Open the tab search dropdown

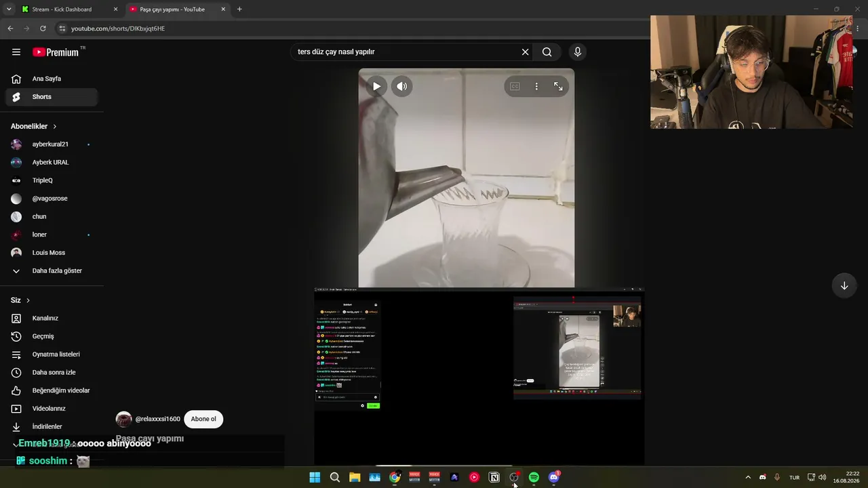pyautogui.click(x=9, y=9)
